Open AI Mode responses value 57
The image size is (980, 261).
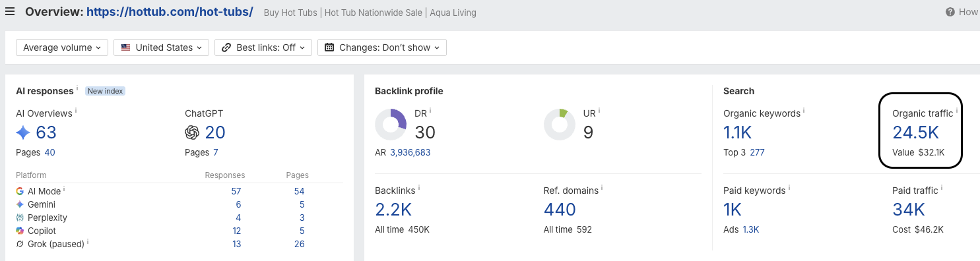click(236, 191)
